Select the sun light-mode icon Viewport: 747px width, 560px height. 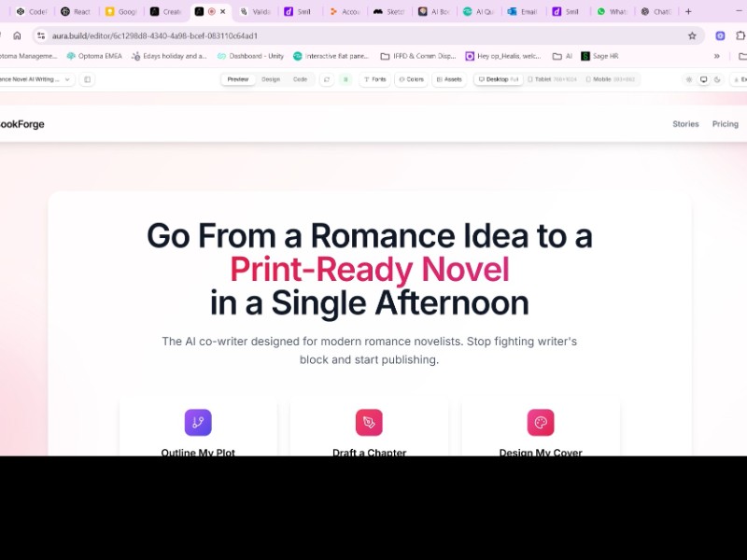[x=688, y=79]
